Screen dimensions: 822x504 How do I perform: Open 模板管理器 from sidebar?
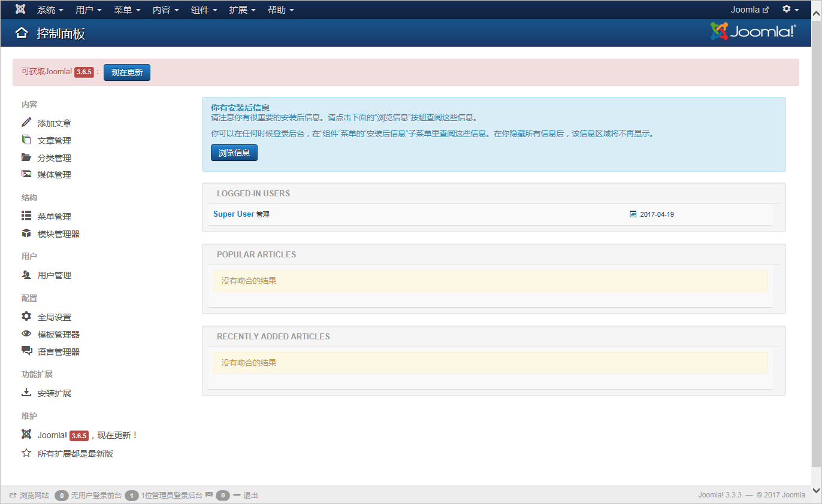point(59,335)
